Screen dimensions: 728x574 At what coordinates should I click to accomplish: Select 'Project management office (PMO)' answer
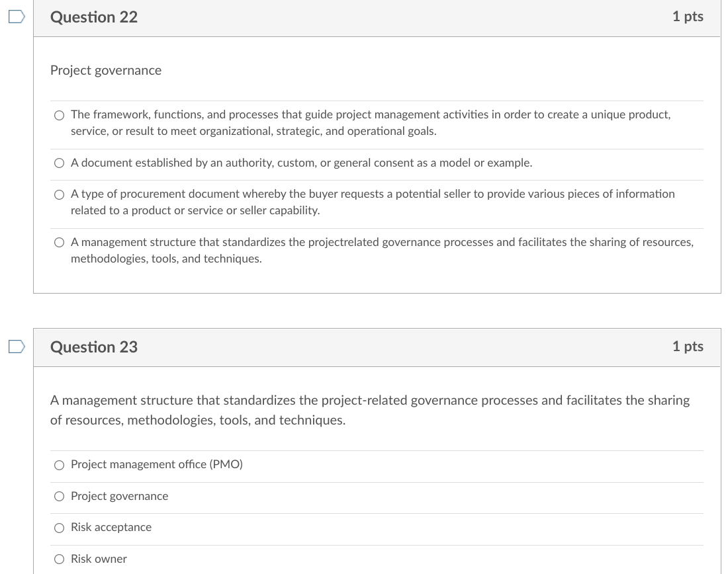click(59, 465)
